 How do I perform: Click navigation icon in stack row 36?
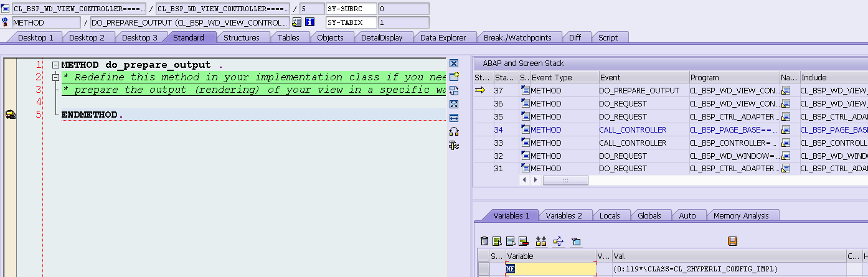point(786,103)
